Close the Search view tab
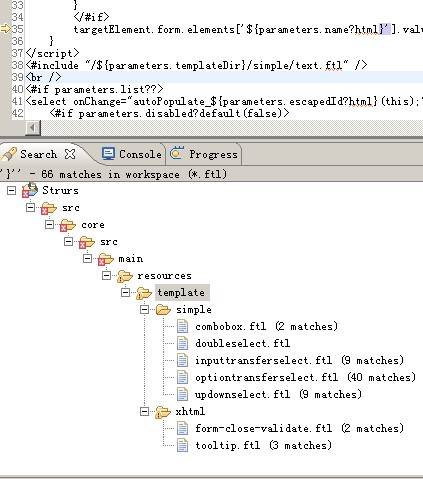Screen dimensions: 423x479 pyautogui.click(x=70, y=154)
